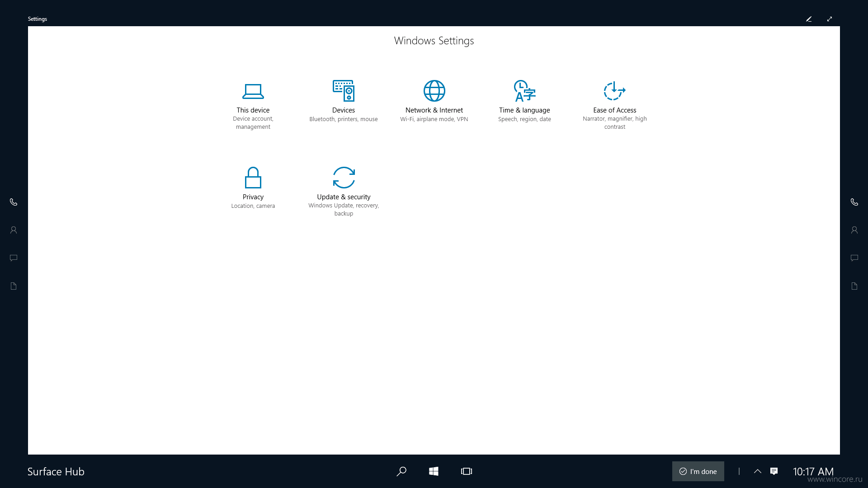Click the 'Narrator, magnifier, high contrast' description
868x488 pixels.
[x=614, y=123]
